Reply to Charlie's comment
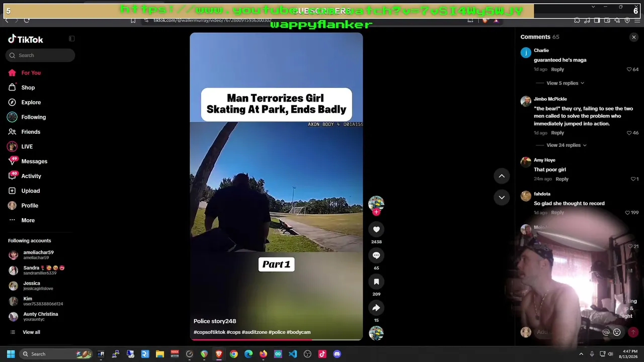644x362 pixels. [557, 69]
